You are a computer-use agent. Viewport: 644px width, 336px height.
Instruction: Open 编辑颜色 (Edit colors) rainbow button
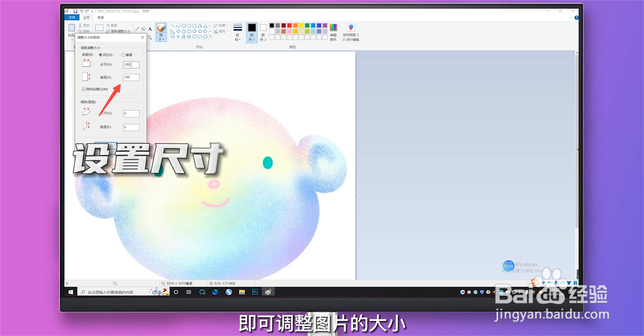(x=333, y=32)
